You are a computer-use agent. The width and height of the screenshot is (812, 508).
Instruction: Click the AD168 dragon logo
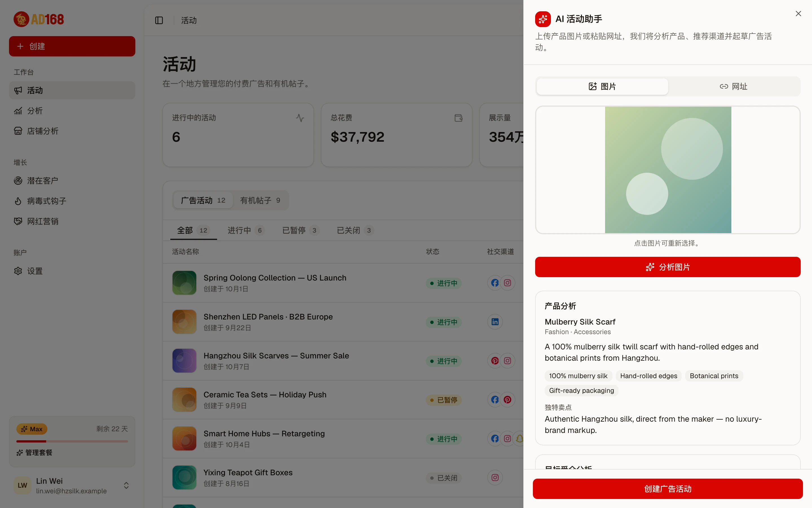(x=39, y=19)
